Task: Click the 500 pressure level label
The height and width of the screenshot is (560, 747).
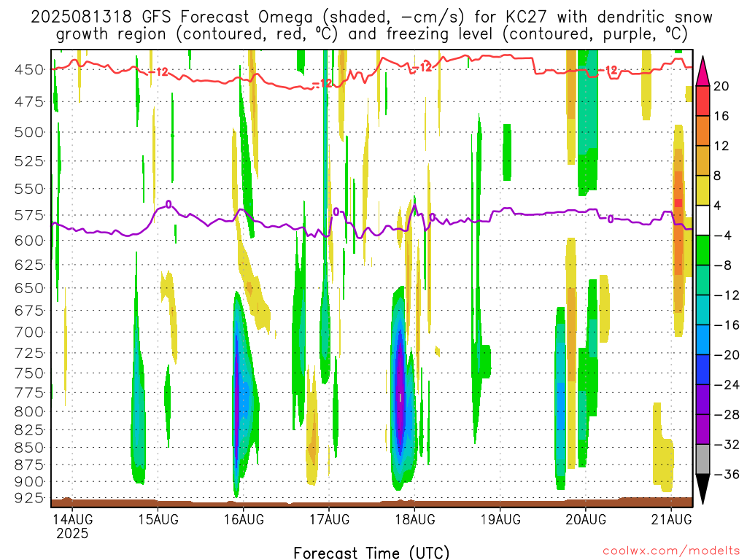Action: [x=29, y=132]
